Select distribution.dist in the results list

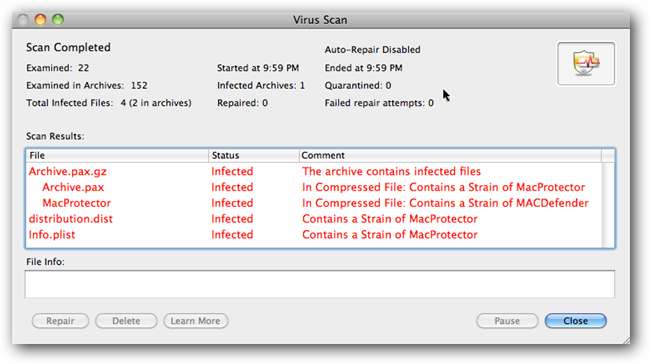[314, 218]
